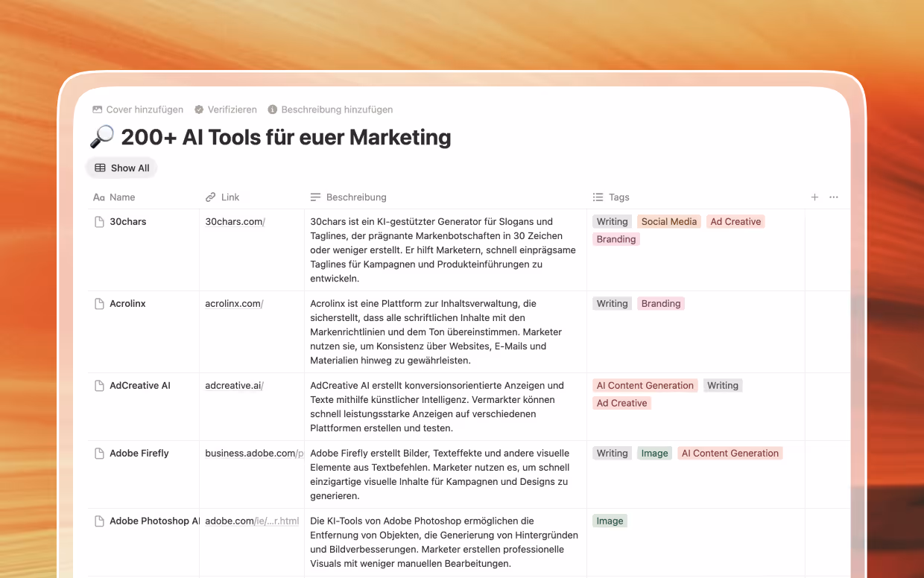Image resolution: width=924 pixels, height=578 pixels.
Task: Click the list icon next to the Tags header
Action: [x=598, y=197]
